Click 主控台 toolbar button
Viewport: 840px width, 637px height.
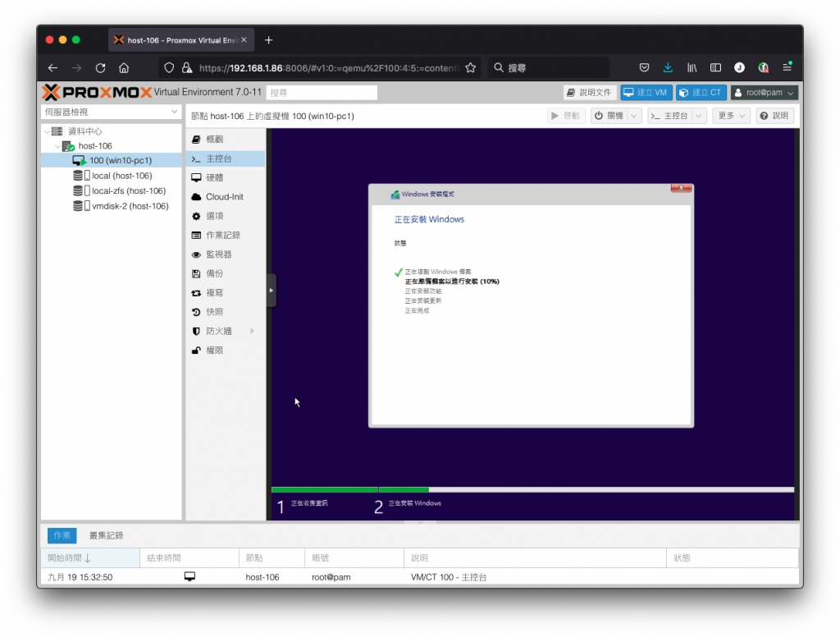(669, 116)
